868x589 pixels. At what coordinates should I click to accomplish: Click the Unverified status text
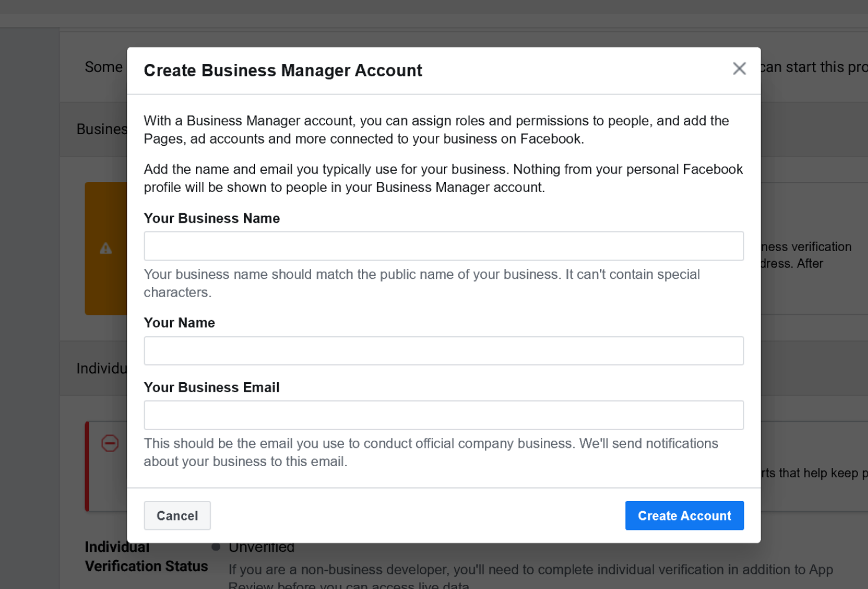[262, 548]
